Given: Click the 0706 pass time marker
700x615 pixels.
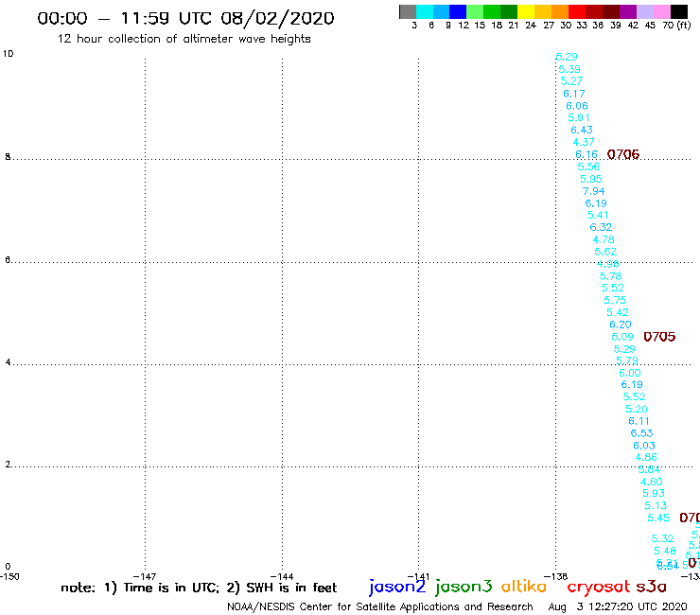Looking at the screenshot, I should click(623, 154).
